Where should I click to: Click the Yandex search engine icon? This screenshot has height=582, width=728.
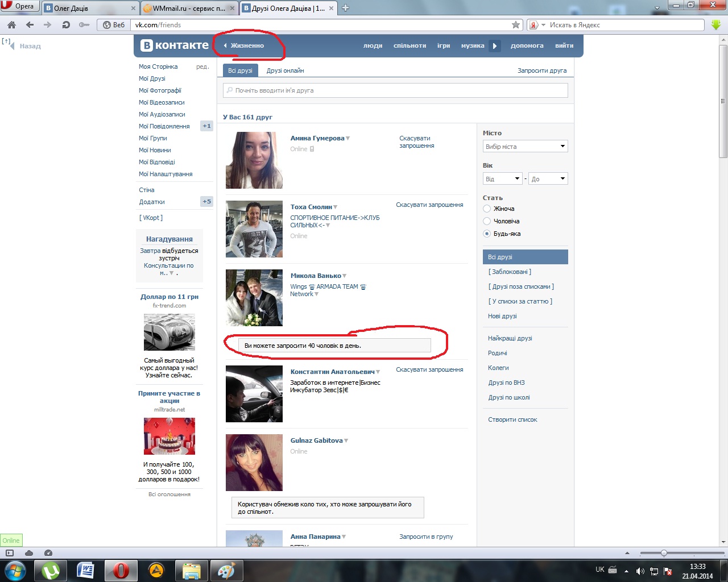(533, 25)
